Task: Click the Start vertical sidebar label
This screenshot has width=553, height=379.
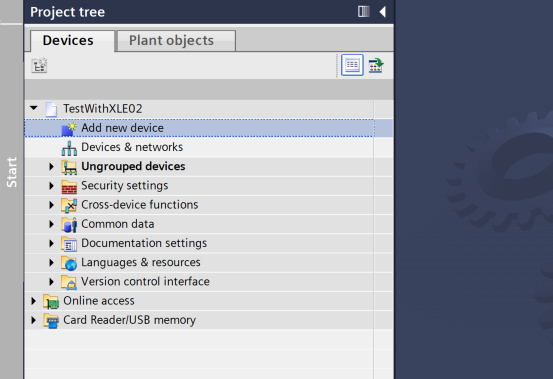Action: pyautogui.click(x=12, y=172)
